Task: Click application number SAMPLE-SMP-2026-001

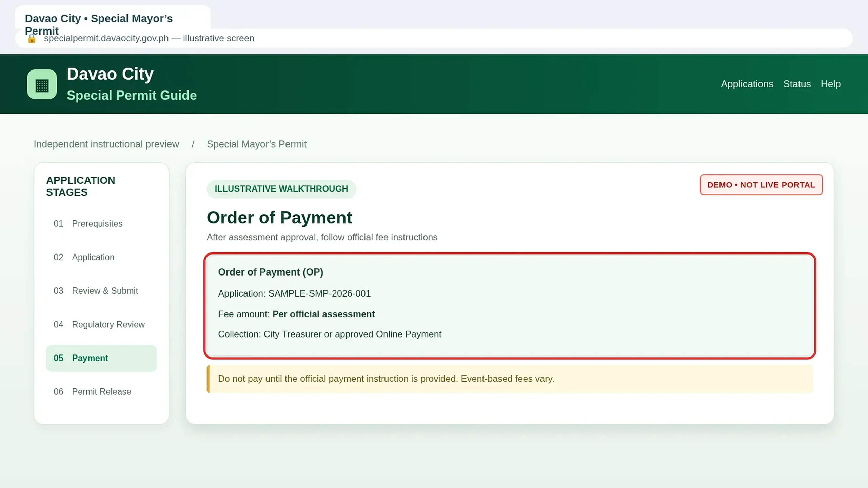Action: (319, 293)
